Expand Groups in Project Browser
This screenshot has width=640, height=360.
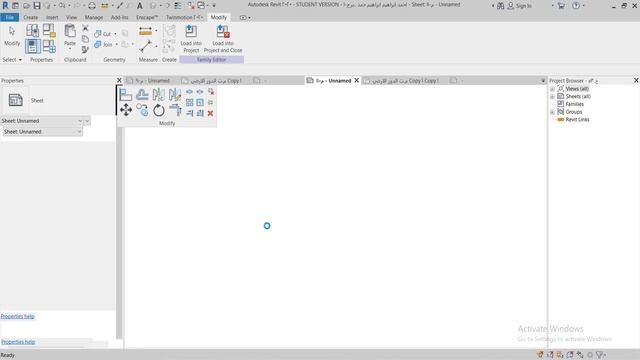[x=552, y=112]
